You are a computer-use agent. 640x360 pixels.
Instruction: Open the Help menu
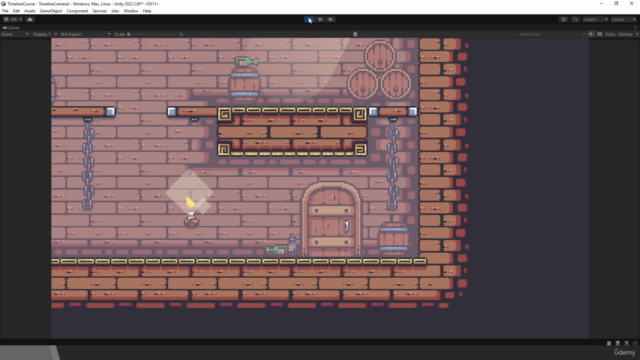(x=147, y=11)
